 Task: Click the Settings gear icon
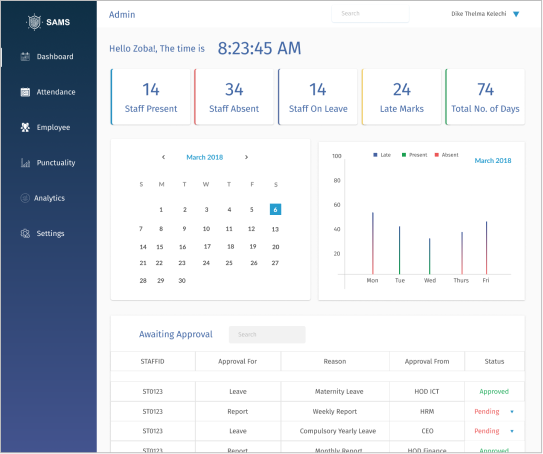[x=25, y=233]
